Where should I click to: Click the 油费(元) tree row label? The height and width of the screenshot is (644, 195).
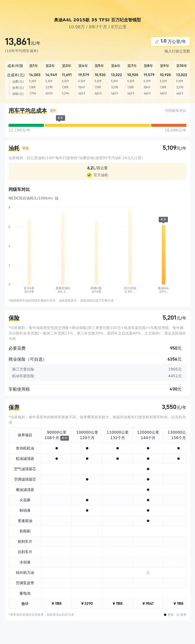click(x=18, y=82)
